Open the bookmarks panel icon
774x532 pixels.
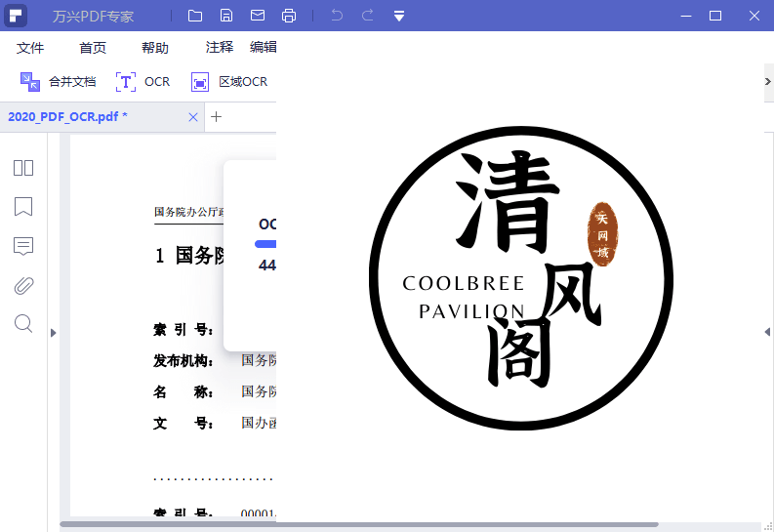tap(23, 207)
